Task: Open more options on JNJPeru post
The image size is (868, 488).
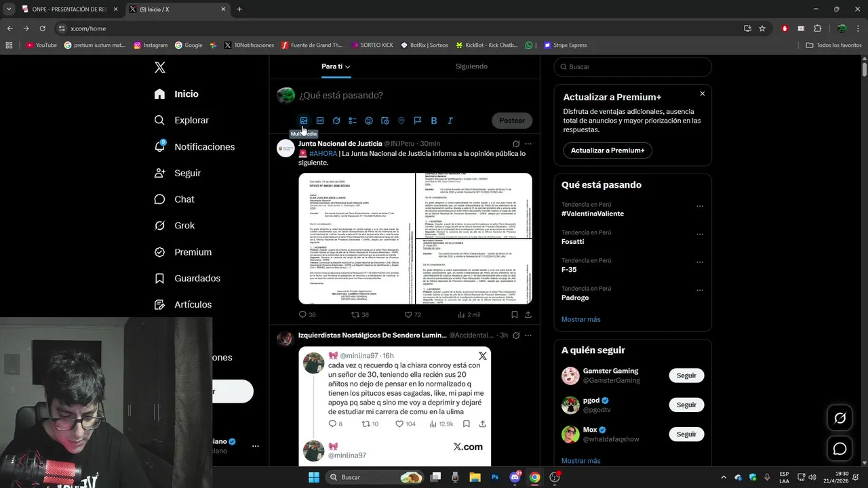Action: 528,144
